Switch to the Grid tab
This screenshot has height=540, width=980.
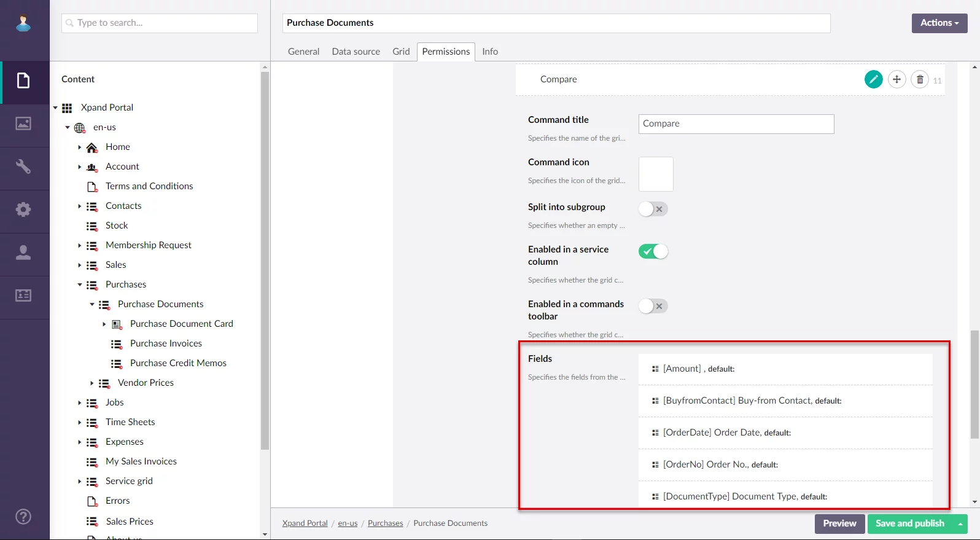401,52
